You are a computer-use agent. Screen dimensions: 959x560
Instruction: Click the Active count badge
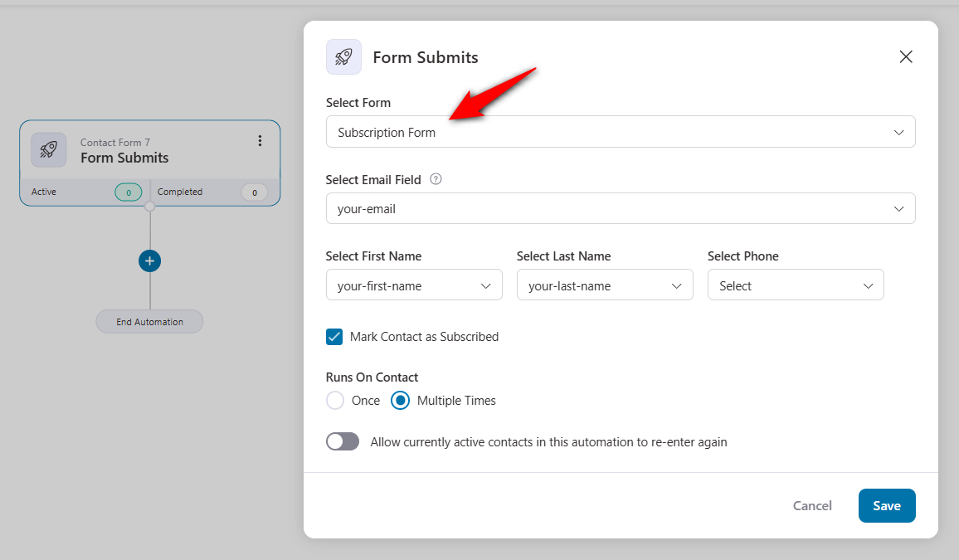[129, 192]
